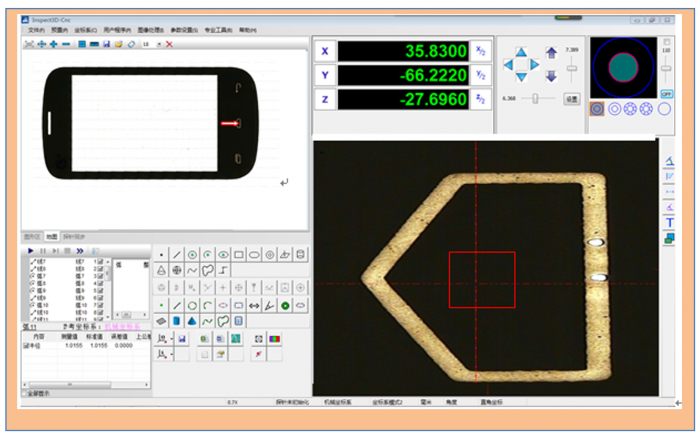Click the black curve (spline) measure tool
The height and width of the screenshot is (436, 700).
click(x=192, y=270)
